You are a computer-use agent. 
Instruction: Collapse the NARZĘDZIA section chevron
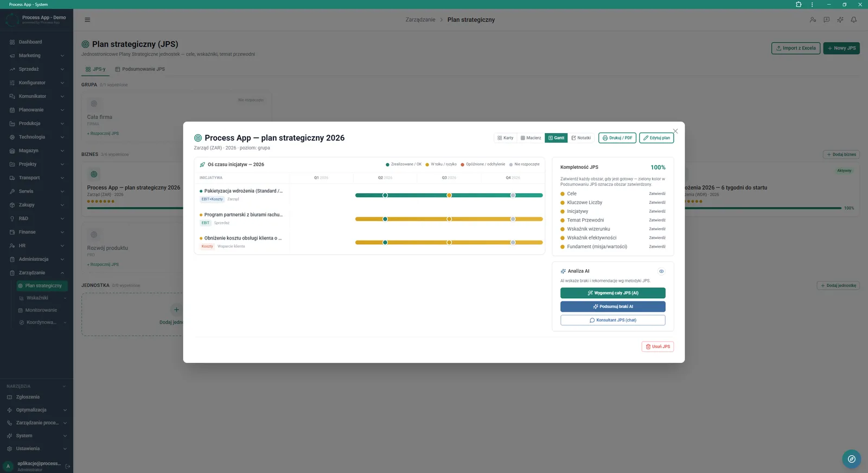[x=64, y=386]
